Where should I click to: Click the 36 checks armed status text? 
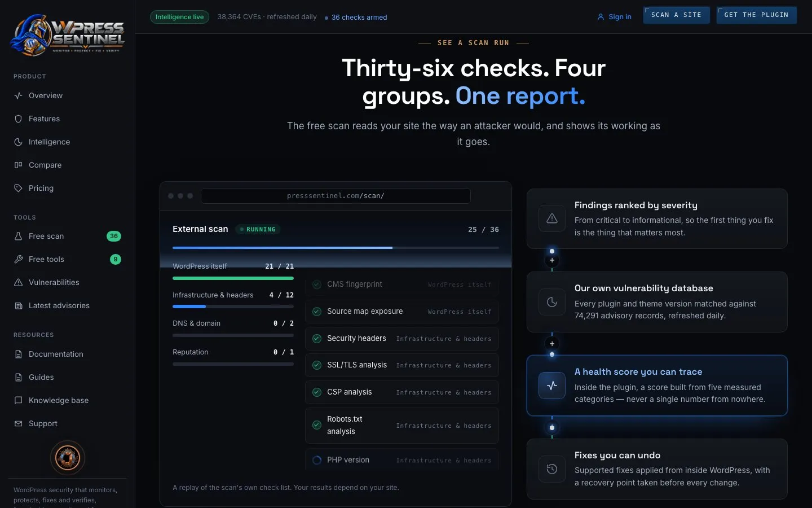[359, 17]
